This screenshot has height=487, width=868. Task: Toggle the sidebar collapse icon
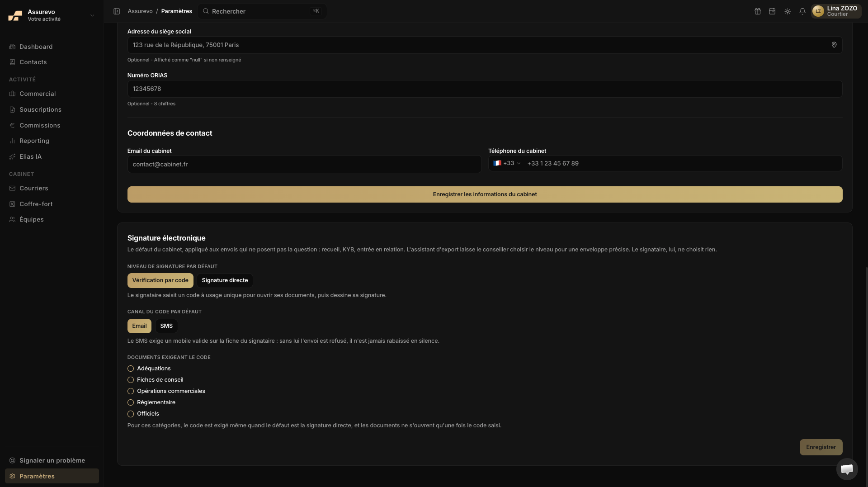click(x=117, y=11)
